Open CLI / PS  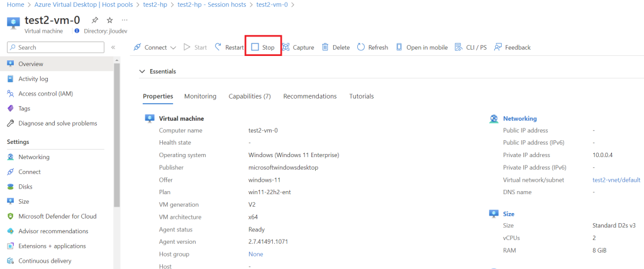pyautogui.click(x=470, y=47)
